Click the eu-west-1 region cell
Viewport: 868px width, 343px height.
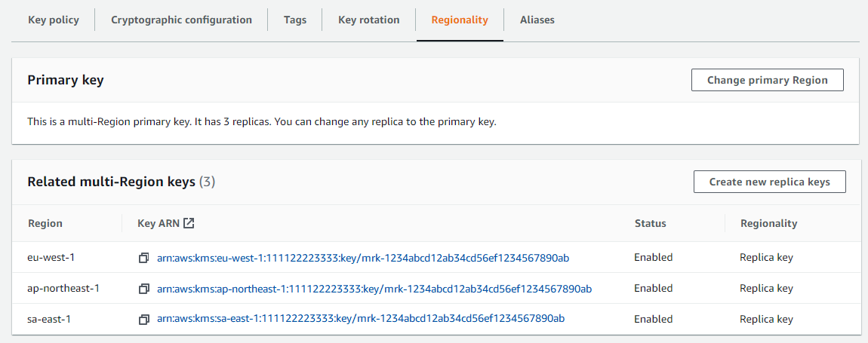point(51,258)
